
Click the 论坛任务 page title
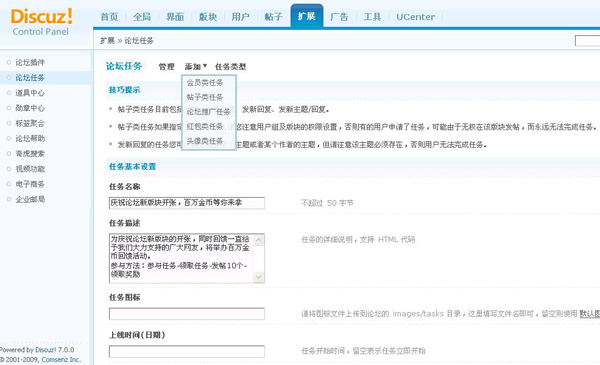click(124, 66)
